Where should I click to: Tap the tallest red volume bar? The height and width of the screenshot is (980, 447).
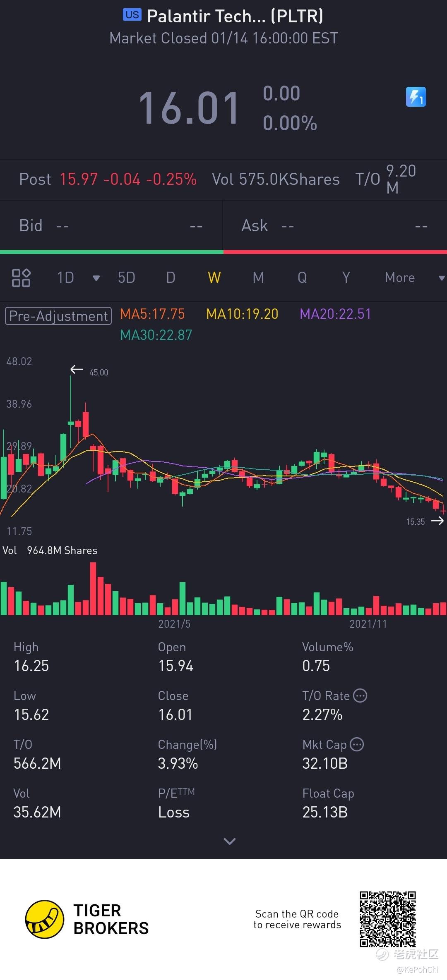(x=93, y=588)
